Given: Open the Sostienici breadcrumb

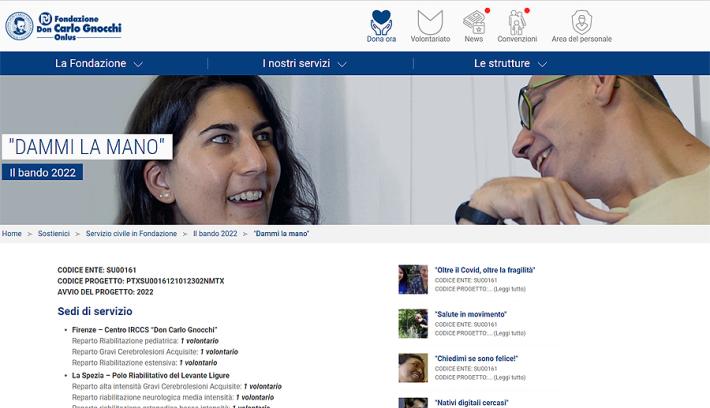Looking at the screenshot, I should click(x=54, y=234).
